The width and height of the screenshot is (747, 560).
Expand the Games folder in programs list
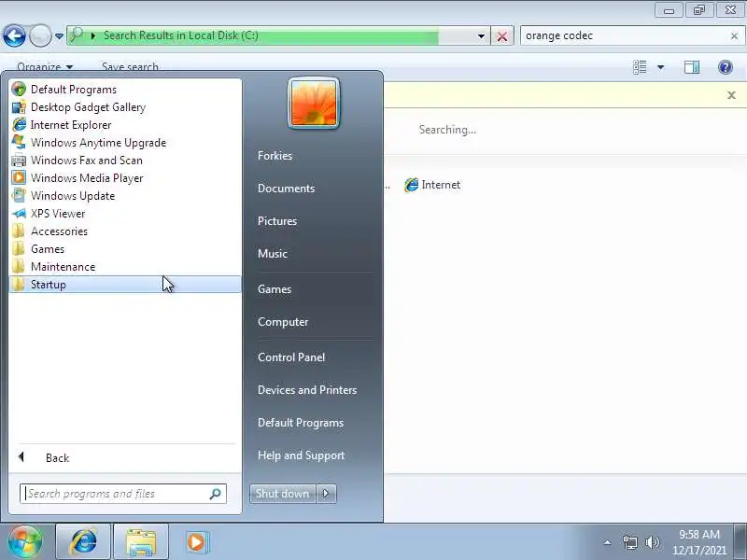click(x=125, y=248)
